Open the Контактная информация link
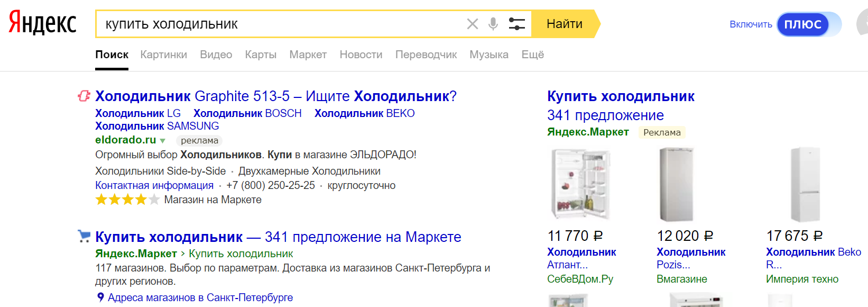868x307 pixels. coord(154,185)
